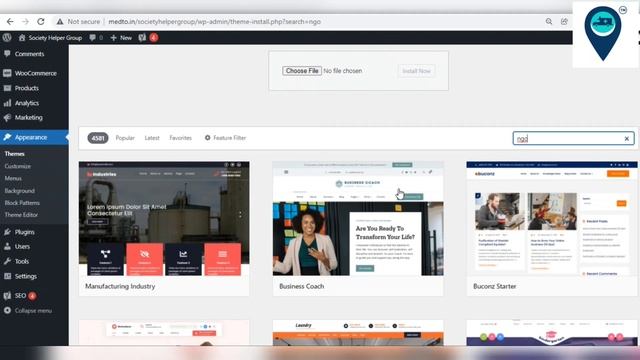Click the Analytics bar chart icon
The height and width of the screenshot is (360, 640).
point(7,103)
